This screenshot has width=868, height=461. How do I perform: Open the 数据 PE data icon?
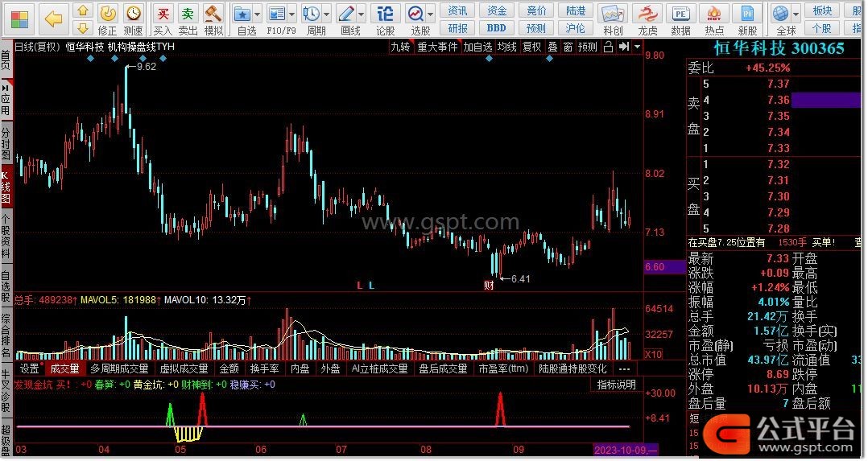click(681, 19)
